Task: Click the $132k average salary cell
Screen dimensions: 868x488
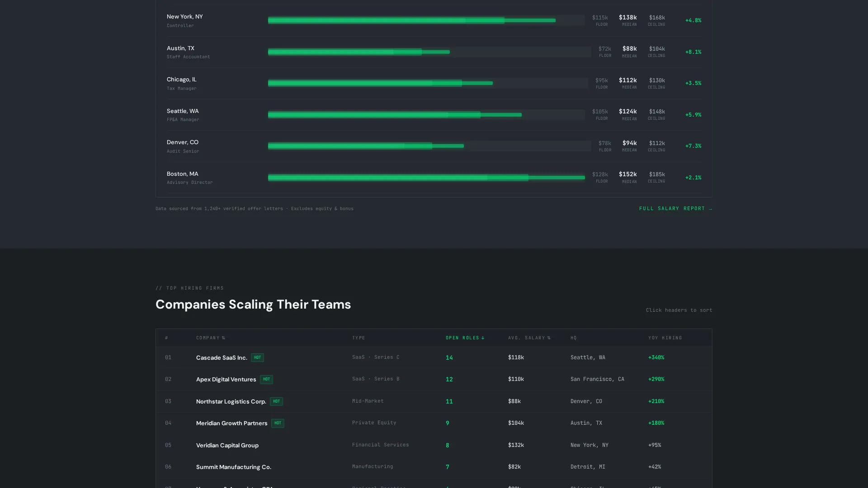Action: tap(516, 445)
